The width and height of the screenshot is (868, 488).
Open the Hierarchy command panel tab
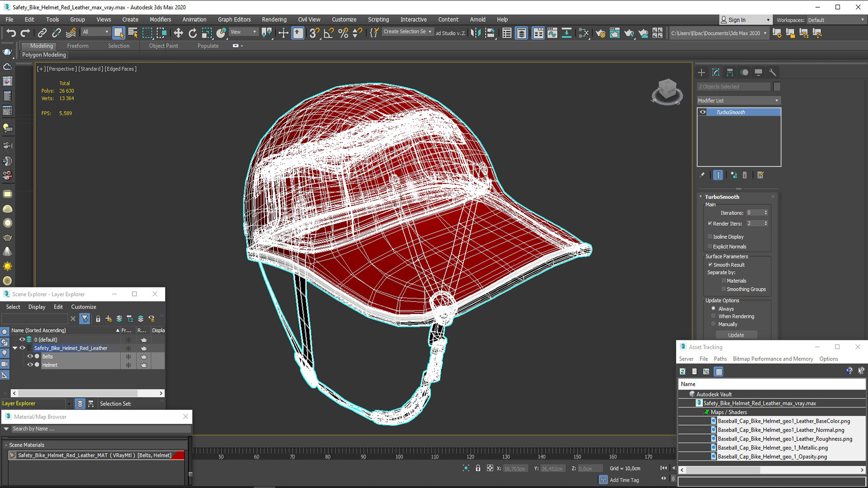[730, 72]
